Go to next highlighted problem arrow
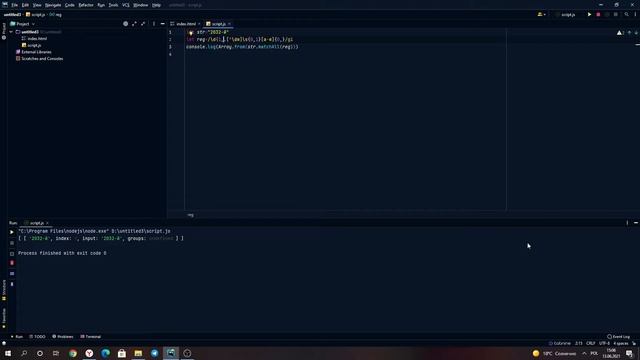Viewport: 640px width, 360px height. 636,33
